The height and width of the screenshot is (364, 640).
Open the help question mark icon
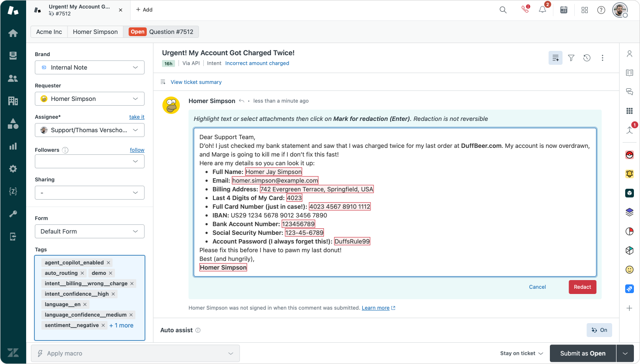click(601, 10)
